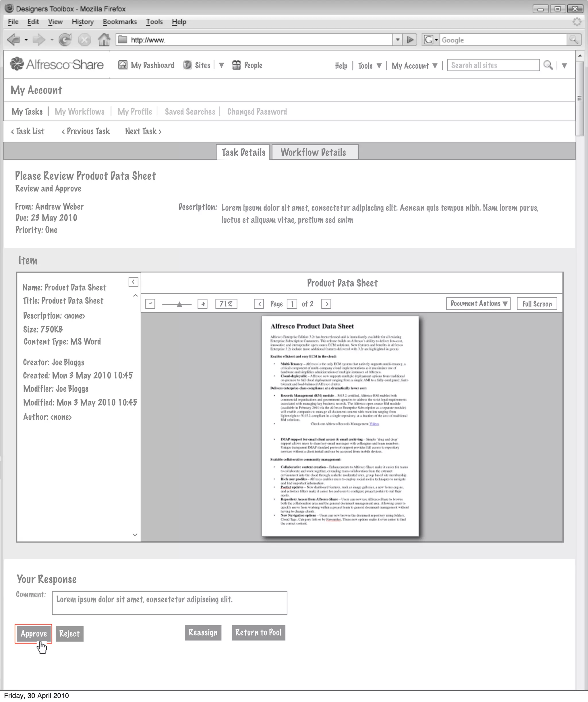Click the document zoom slider handle
The image size is (588, 702).
tap(179, 304)
